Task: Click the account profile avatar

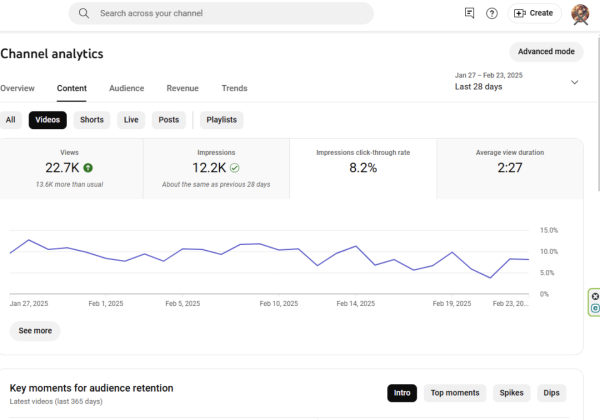Action: (580, 13)
